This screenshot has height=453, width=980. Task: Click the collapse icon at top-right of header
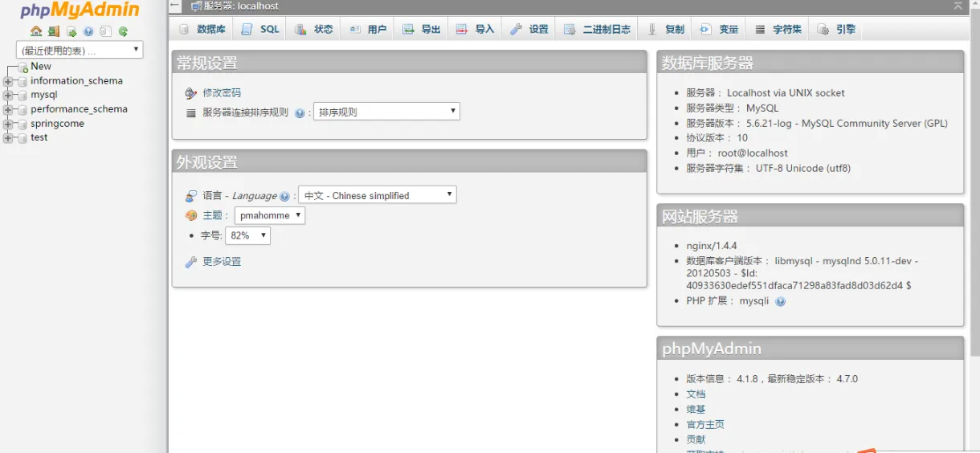pyautogui.click(x=958, y=6)
